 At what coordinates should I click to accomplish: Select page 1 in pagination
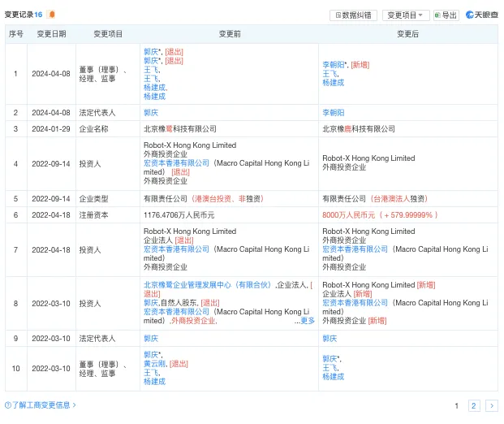click(x=456, y=405)
